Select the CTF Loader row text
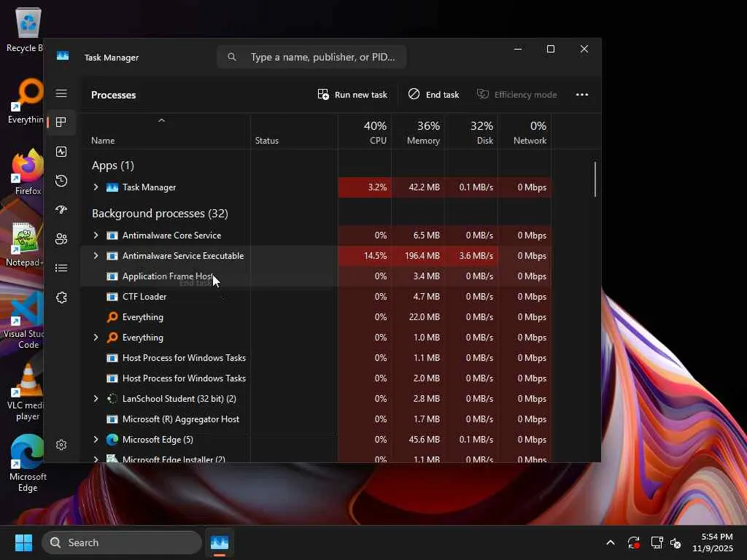The width and height of the screenshot is (747, 560). coord(144,297)
